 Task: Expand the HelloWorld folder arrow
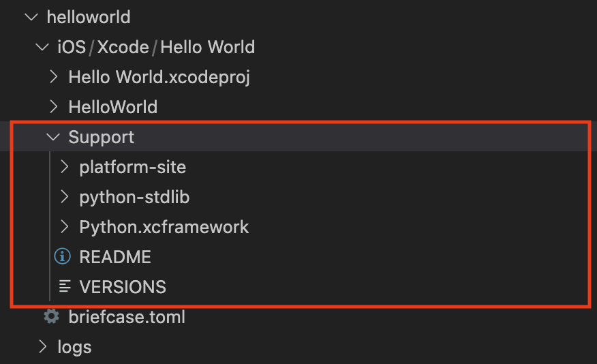point(54,107)
